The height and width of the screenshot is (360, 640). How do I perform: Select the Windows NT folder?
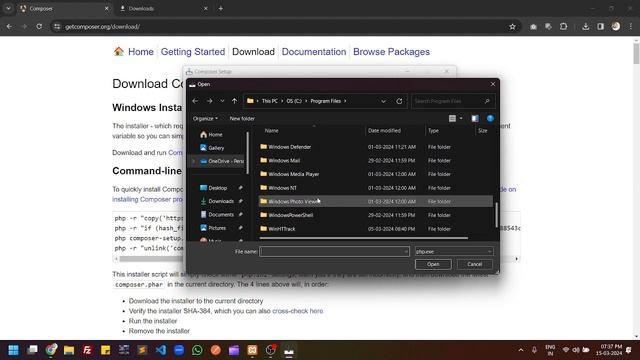point(376,188)
